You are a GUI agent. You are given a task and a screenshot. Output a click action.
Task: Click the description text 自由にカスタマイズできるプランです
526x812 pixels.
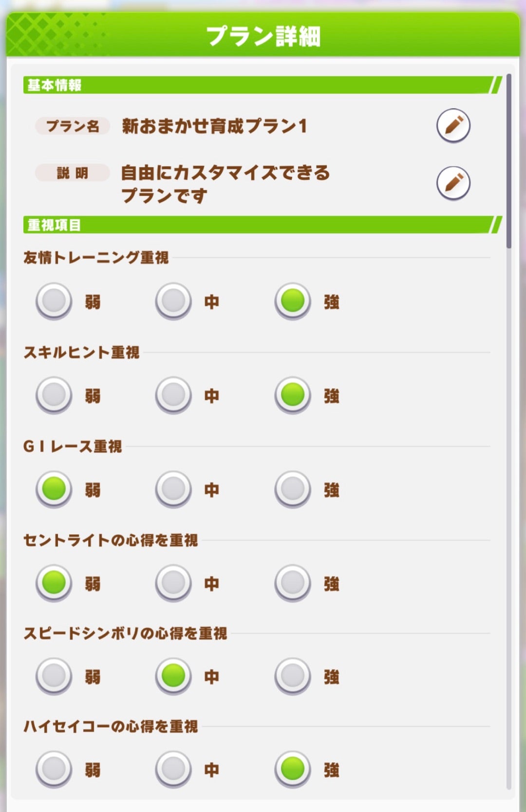coord(225,184)
